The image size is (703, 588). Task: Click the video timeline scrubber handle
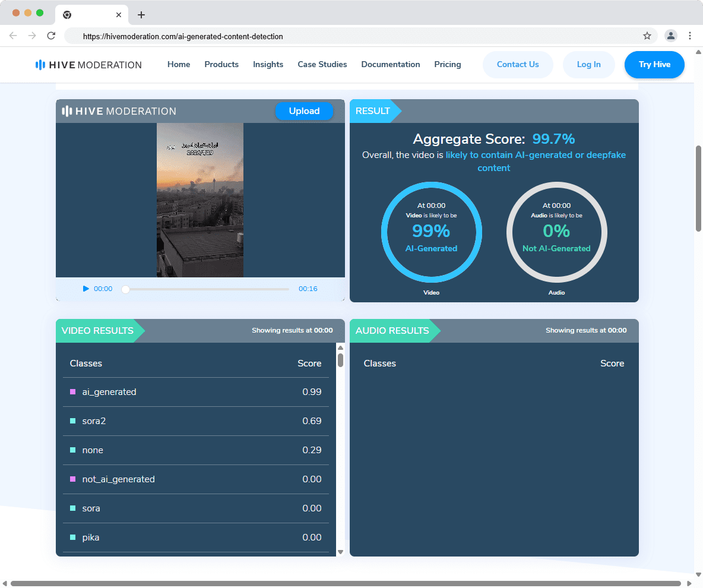[x=125, y=289]
